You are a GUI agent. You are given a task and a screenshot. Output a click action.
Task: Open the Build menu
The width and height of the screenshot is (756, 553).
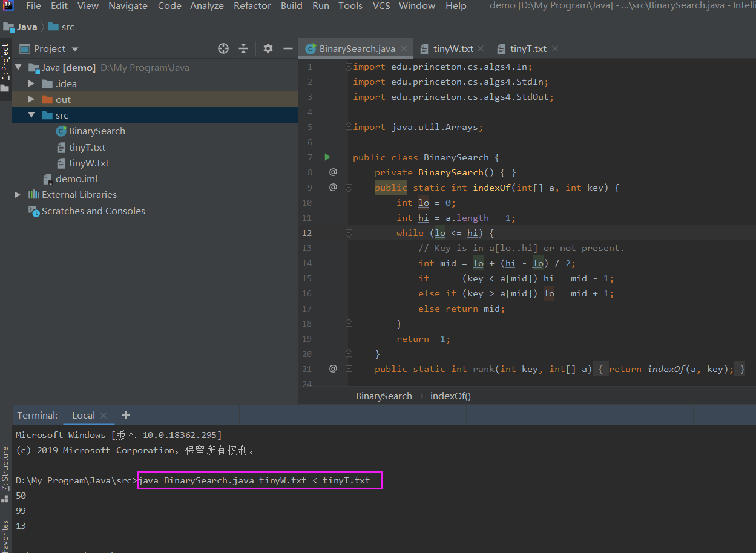292,6
